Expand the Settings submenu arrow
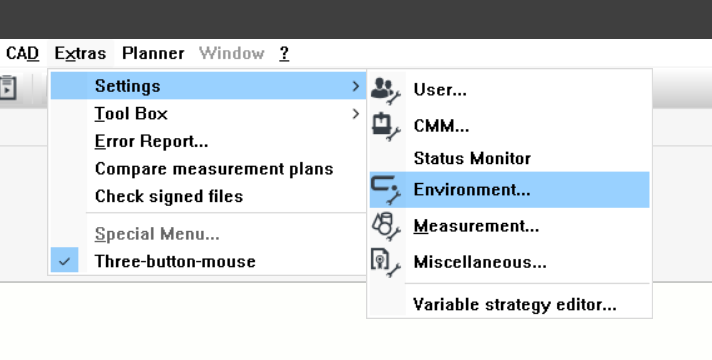The height and width of the screenshot is (360, 712). pyautogui.click(x=356, y=86)
